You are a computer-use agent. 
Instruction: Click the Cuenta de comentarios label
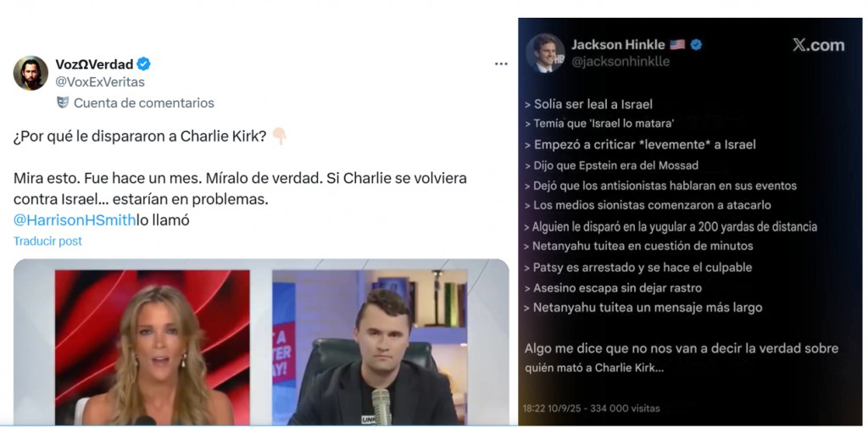click(x=144, y=103)
